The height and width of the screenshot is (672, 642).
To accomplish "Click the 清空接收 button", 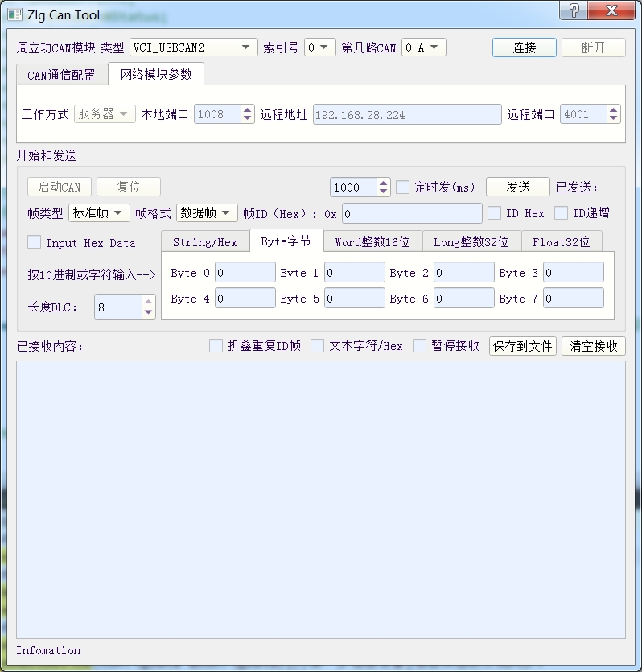I will 594,346.
